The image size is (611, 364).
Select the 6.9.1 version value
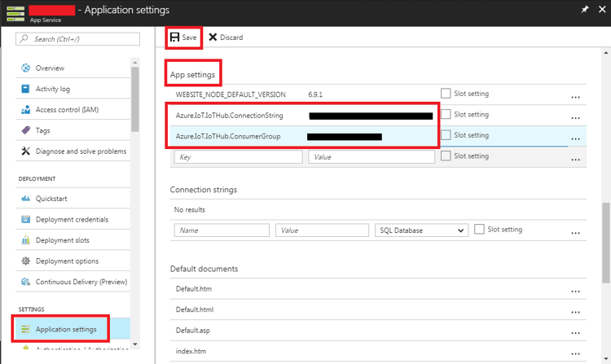coord(315,94)
